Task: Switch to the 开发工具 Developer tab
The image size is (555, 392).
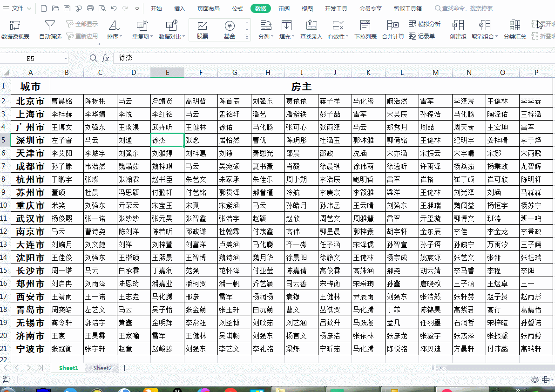Action: [x=336, y=8]
